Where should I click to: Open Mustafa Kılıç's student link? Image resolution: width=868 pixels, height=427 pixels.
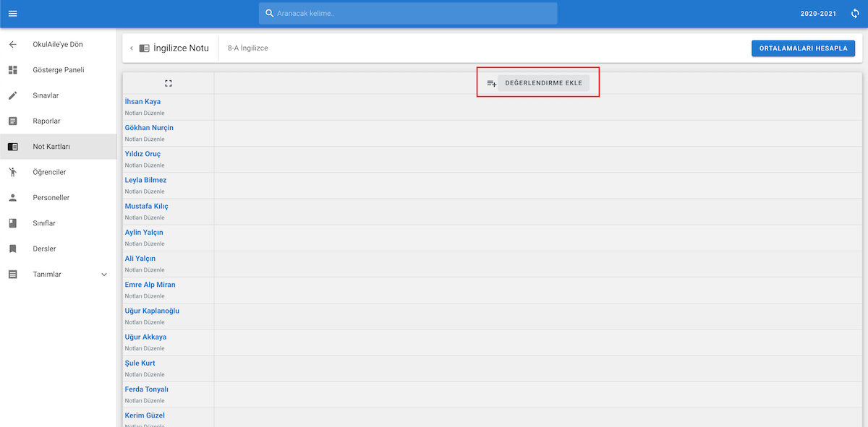coord(147,207)
